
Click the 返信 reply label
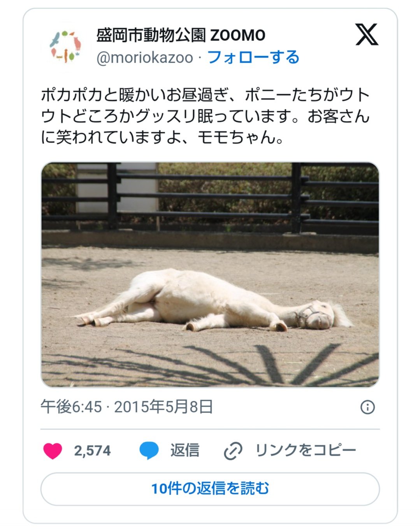tap(185, 451)
